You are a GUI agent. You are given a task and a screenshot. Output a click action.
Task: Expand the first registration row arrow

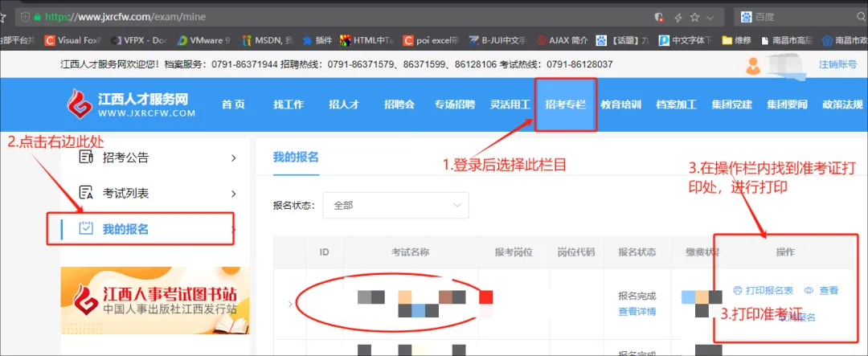pyautogui.click(x=289, y=304)
